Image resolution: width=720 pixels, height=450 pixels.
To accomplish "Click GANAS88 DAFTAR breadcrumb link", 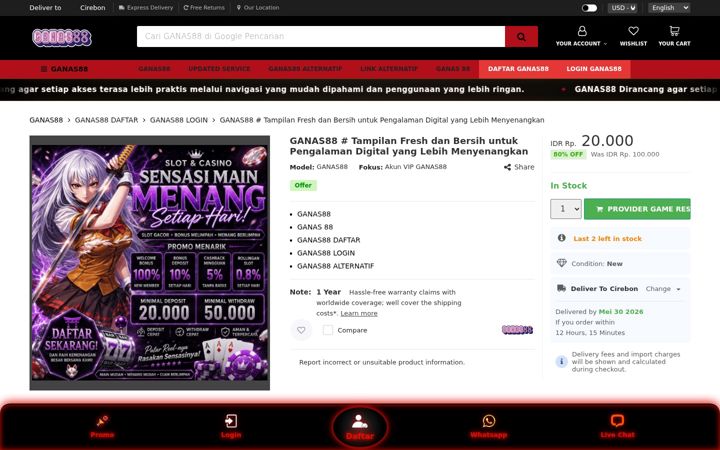I will click(x=106, y=120).
